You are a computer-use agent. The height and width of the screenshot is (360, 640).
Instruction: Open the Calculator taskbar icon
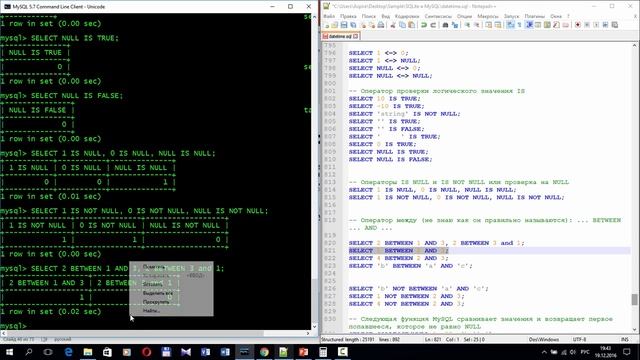(323, 352)
